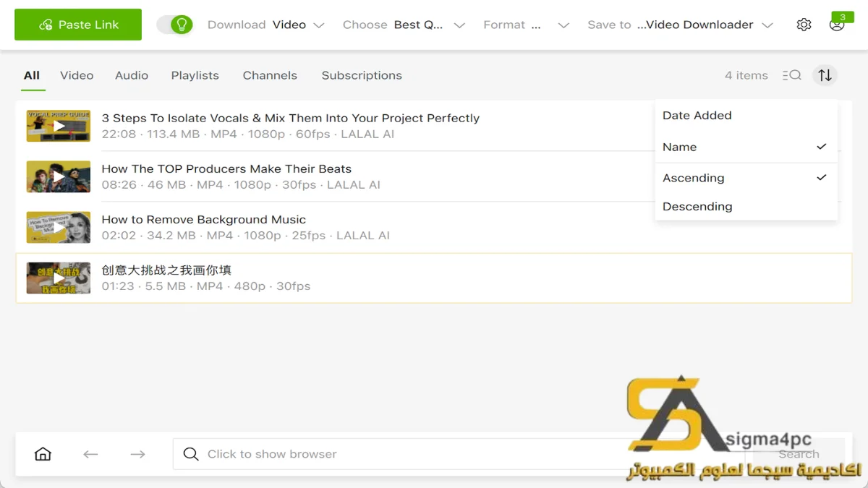The width and height of the screenshot is (868, 488).
Task: Select Date Added in sort menu
Action: 746,116
